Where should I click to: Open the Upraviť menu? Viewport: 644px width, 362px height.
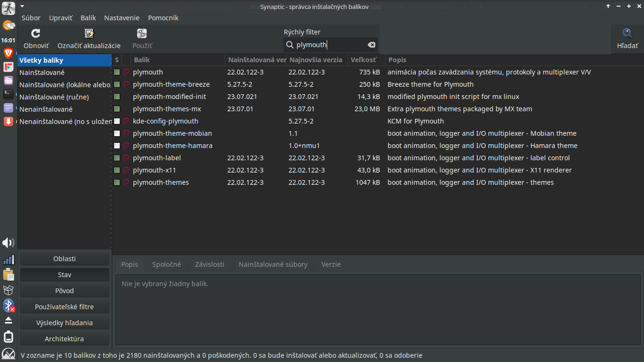tap(61, 18)
